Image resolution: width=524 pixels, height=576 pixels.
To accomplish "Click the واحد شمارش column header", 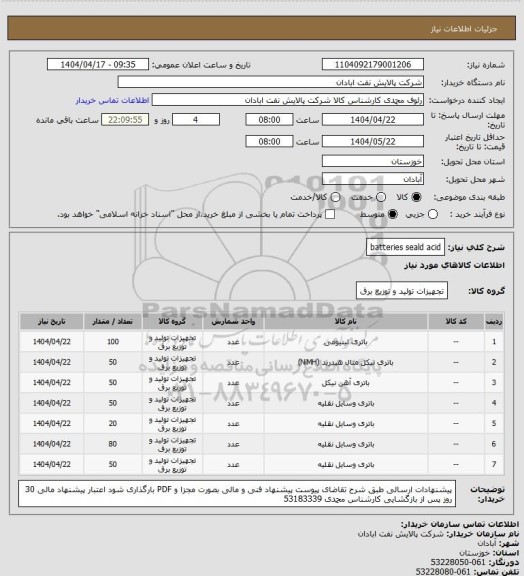I will point(233,321).
